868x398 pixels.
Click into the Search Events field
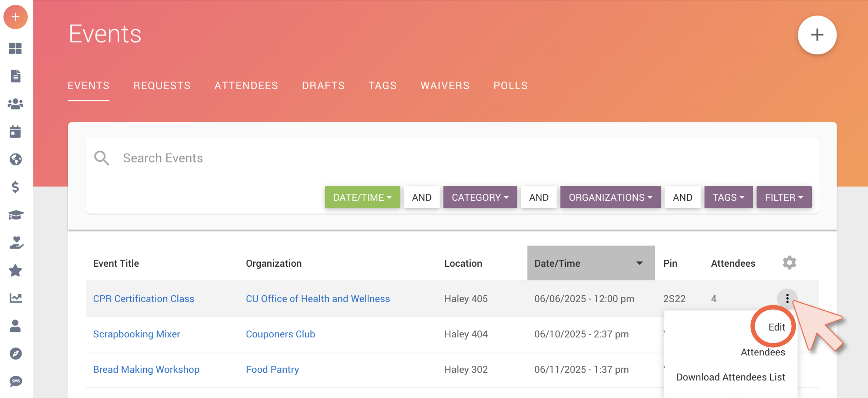click(x=452, y=158)
